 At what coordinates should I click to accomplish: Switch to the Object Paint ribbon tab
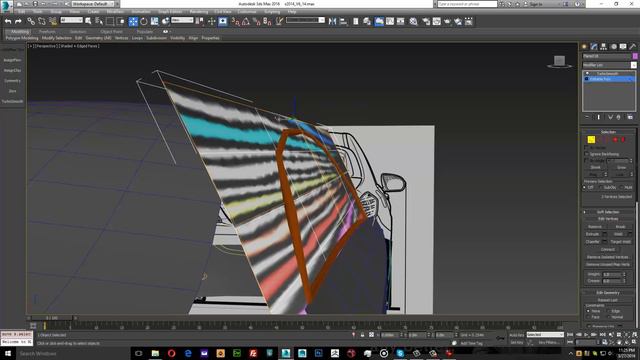pos(111,31)
